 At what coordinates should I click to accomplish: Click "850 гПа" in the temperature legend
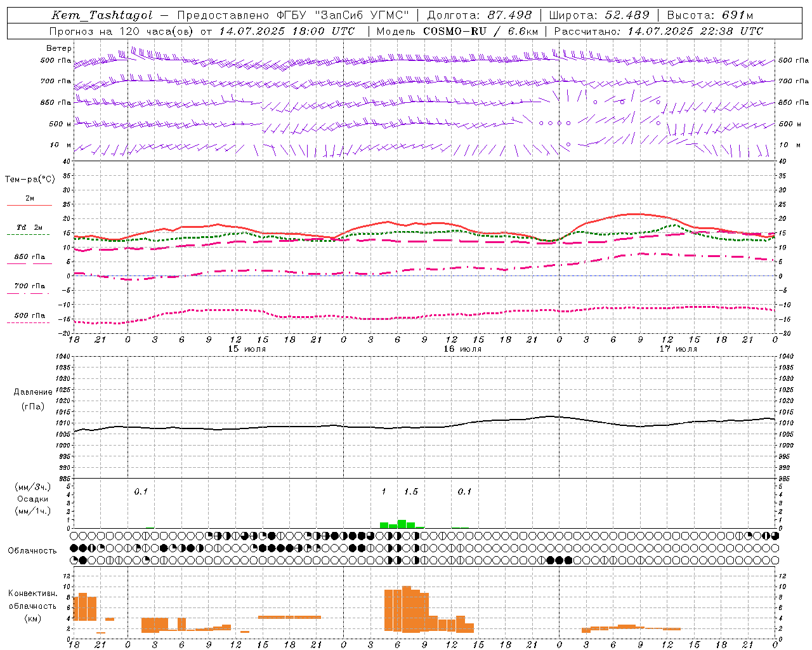point(30,257)
